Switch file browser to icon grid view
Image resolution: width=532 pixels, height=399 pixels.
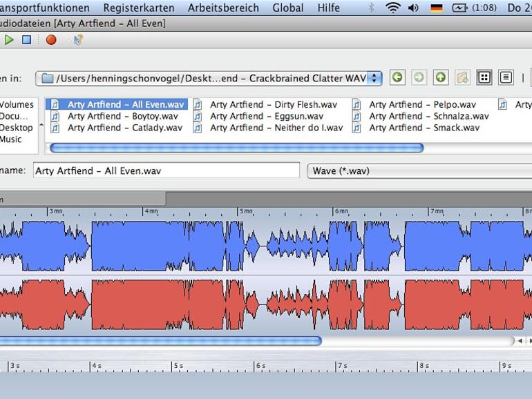coord(484,78)
